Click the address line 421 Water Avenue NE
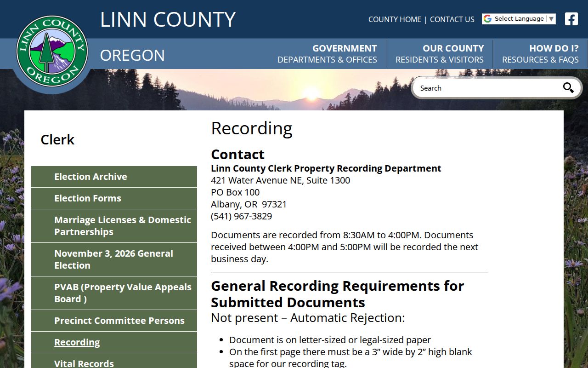 coord(280,180)
